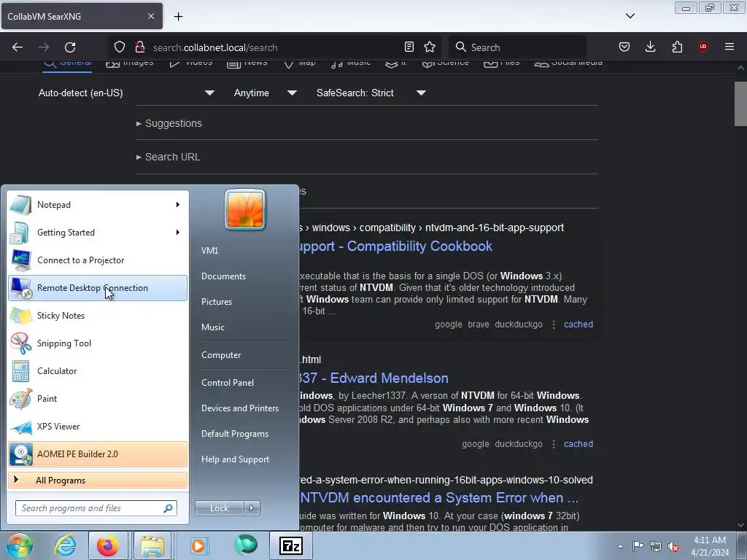
Task: Launch Remote Desktop Connection
Action: click(98, 288)
